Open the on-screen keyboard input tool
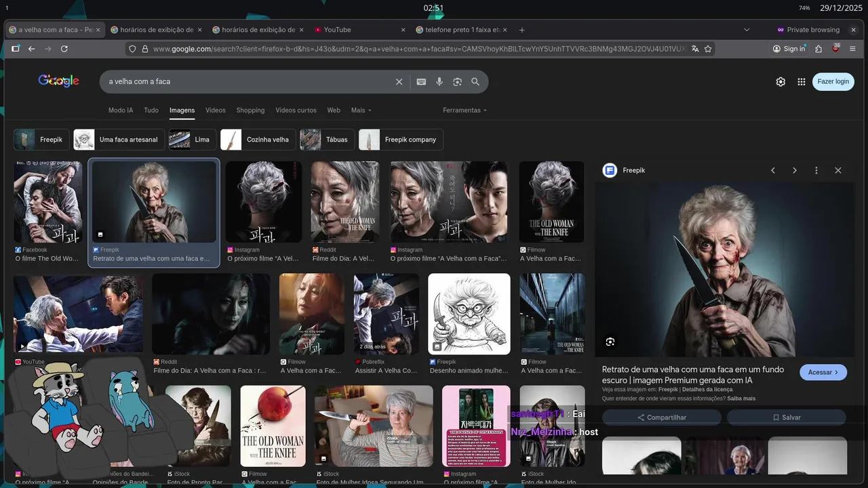 [421, 81]
